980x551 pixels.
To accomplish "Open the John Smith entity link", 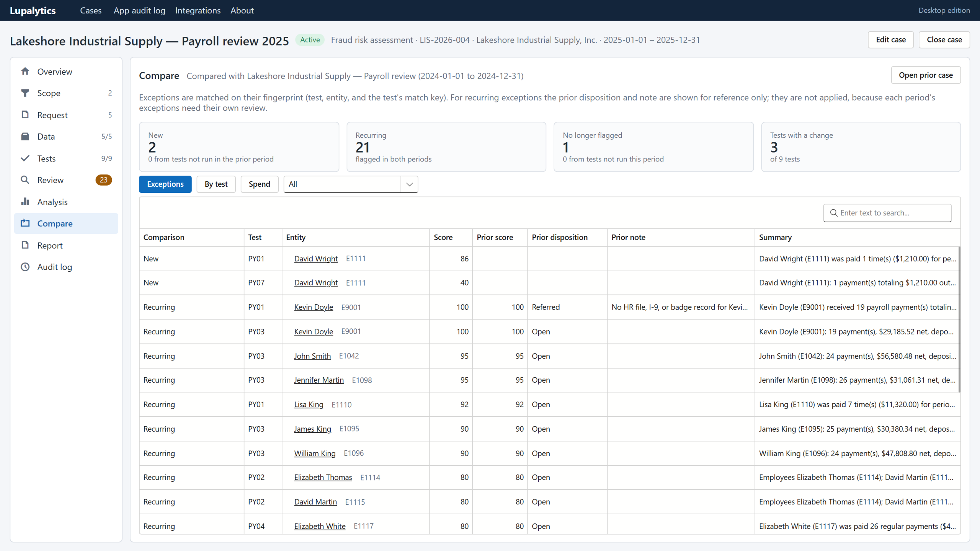I will click(312, 356).
